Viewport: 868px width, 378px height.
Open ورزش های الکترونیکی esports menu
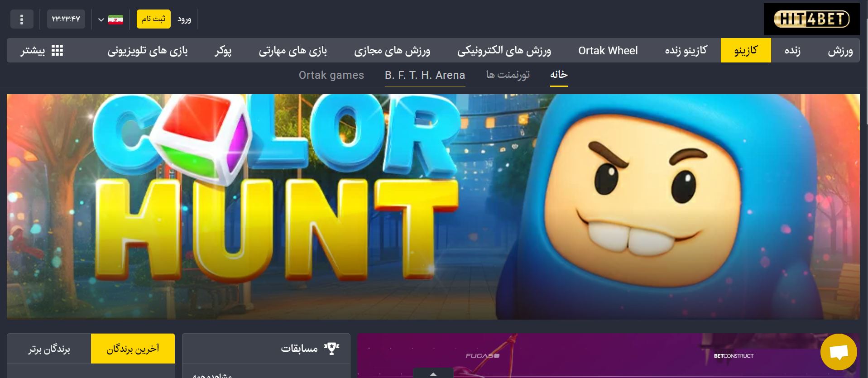(x=504, y=50)
